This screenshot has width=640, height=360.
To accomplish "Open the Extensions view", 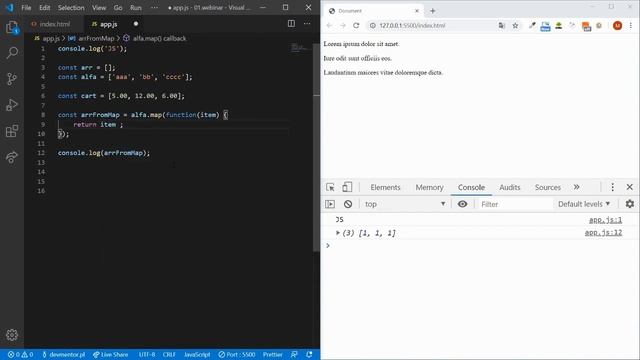I will click(x=12, y=131).
